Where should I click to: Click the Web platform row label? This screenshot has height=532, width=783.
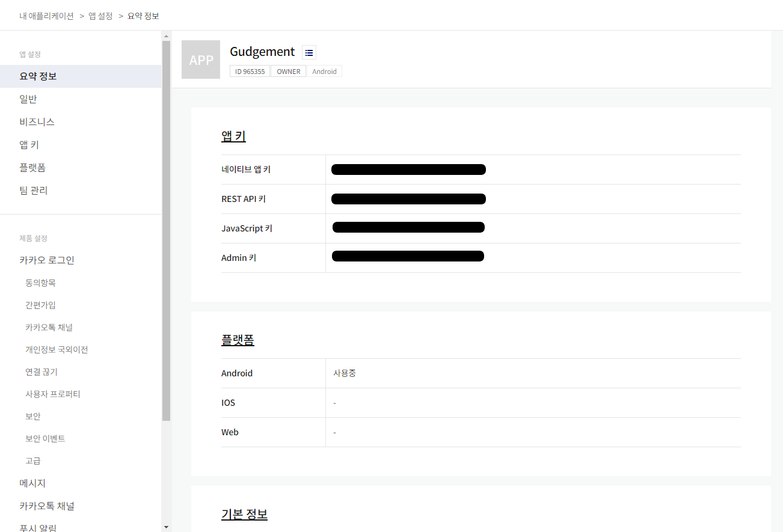tap(230, 432)
